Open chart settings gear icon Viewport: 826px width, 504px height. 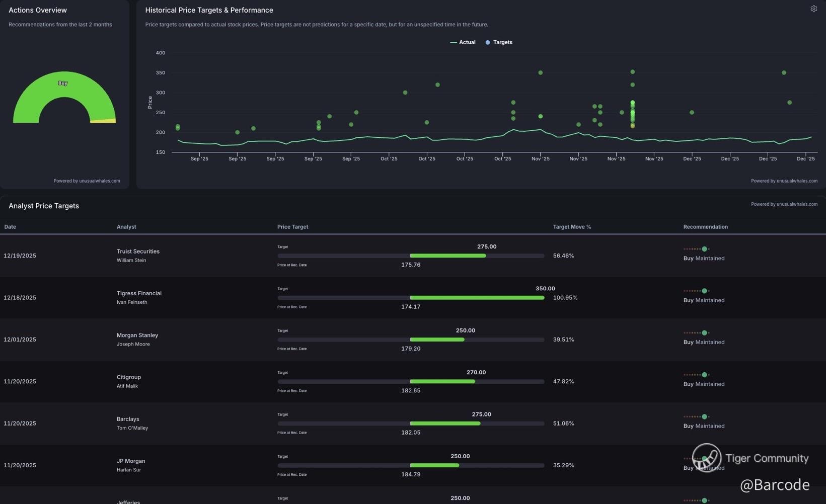[x=813, y=9]
